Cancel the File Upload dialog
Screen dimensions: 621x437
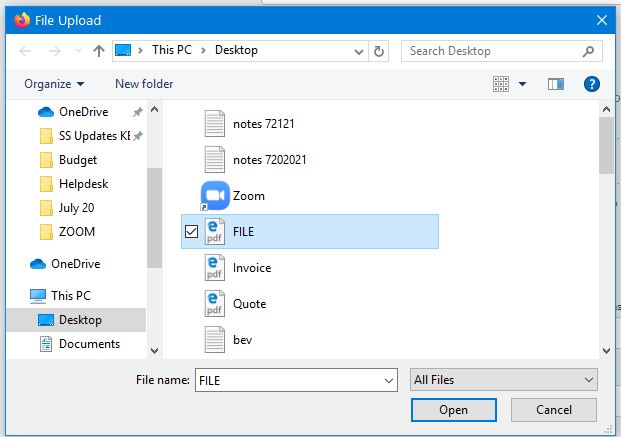coord(554,410)
